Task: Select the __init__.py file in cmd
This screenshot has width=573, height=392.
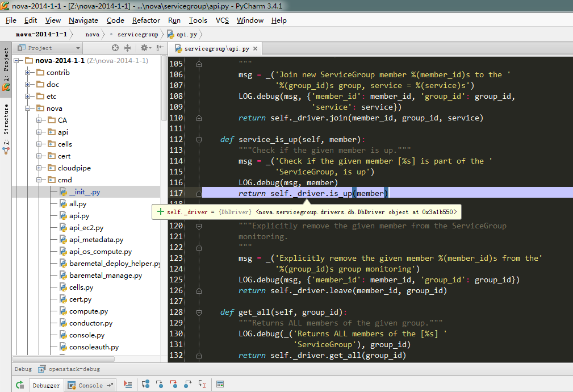Action: coord(85,192)
